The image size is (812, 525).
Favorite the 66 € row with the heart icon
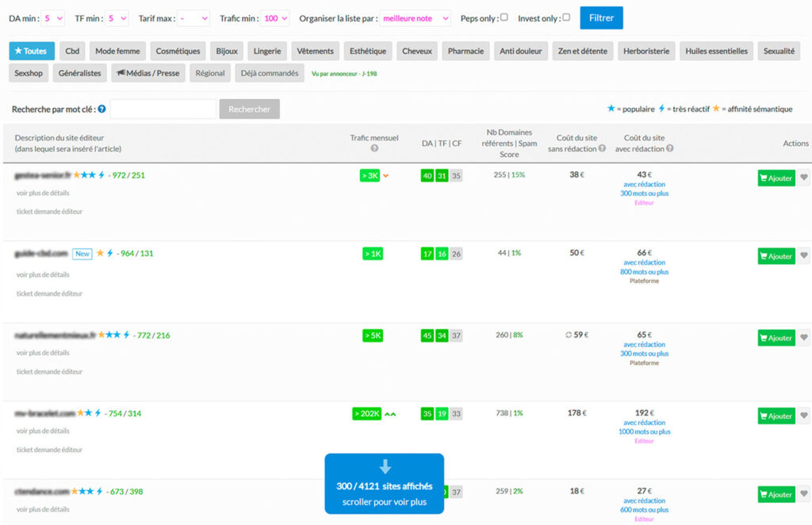point(804,256)
